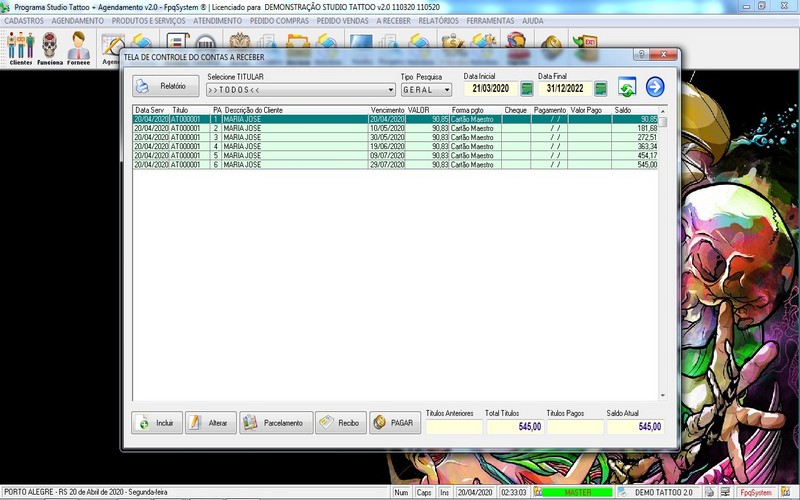
Task: Select installment row with due date 29/07/2020
Action: [395, 165]
